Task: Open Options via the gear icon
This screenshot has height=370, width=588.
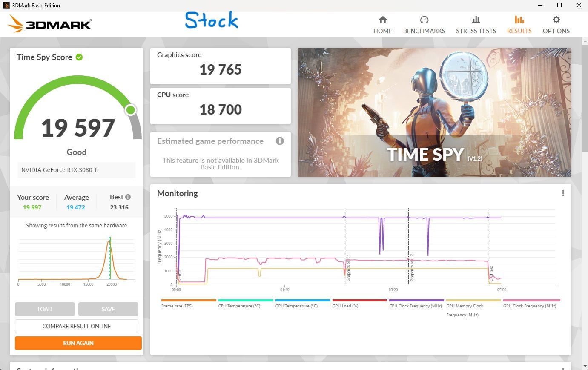Action: pyautogui.click(x=556, y=20)
